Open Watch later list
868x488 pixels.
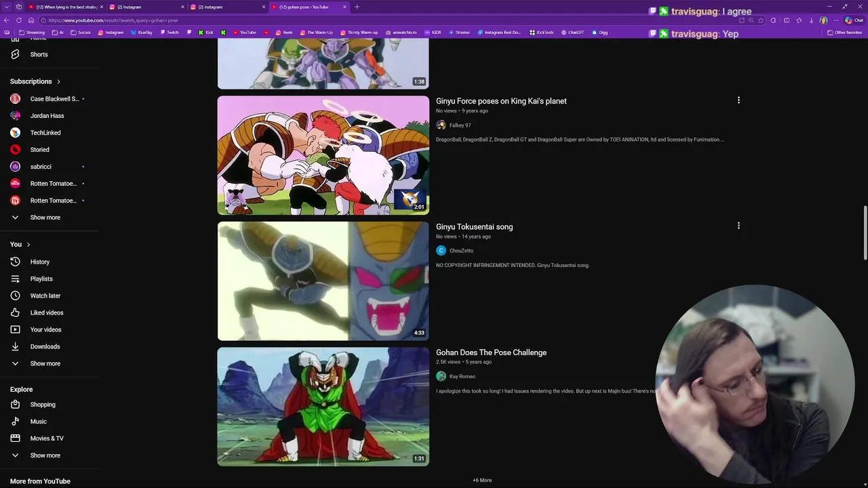coord(45,296)
